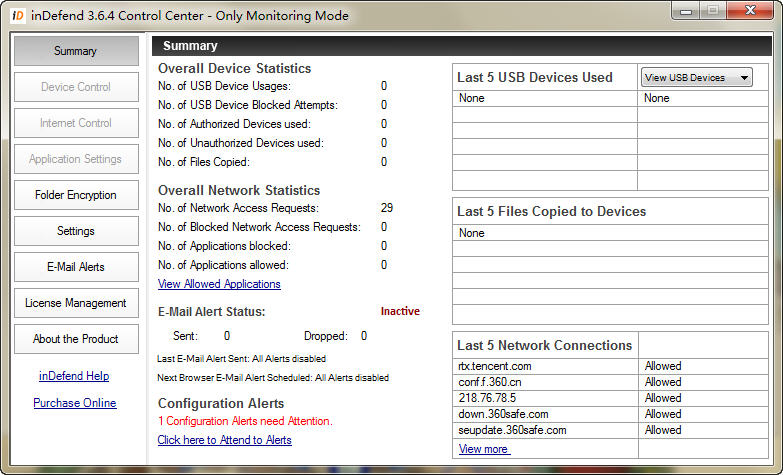The image size is (783, 475).
Task: Open View more network connections link
Action: (484, 449)
